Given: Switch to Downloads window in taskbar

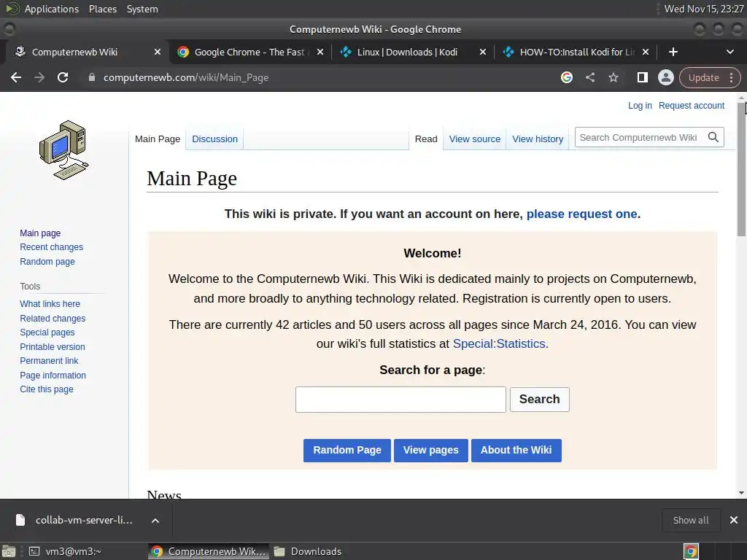Looking at the screenshot, I should coord(308,551).
